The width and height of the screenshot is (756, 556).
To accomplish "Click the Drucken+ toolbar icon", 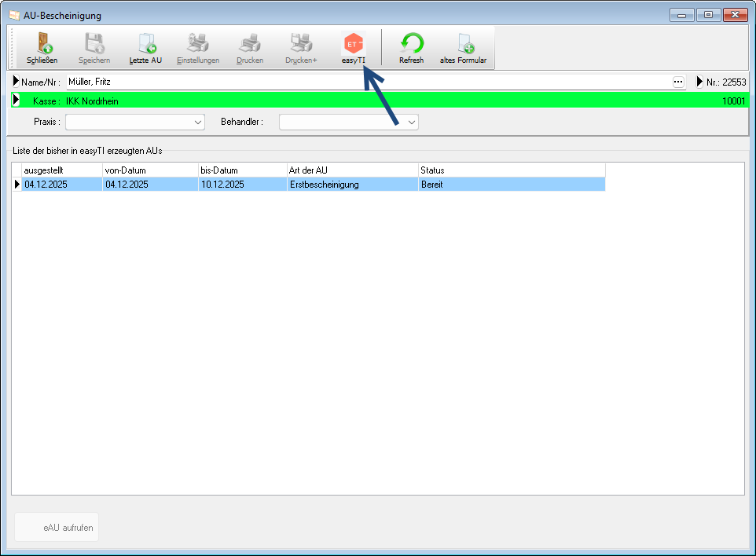I will (x=301, y=44).
